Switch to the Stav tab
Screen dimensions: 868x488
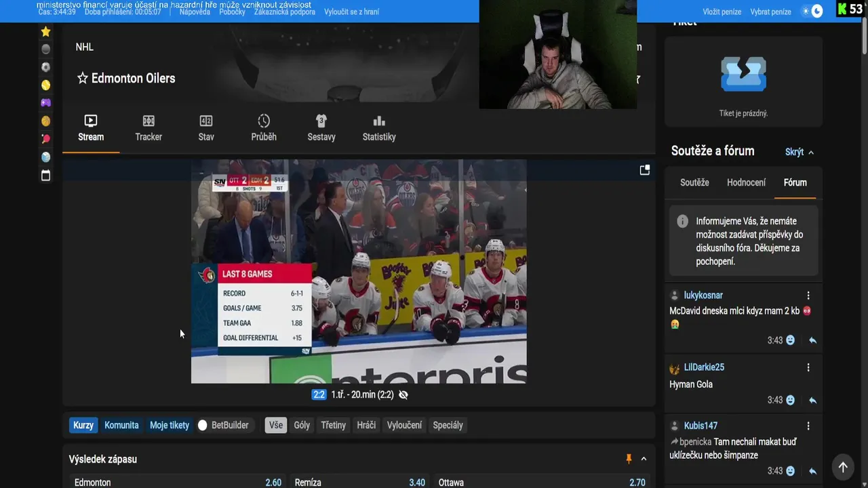(206, 128)
